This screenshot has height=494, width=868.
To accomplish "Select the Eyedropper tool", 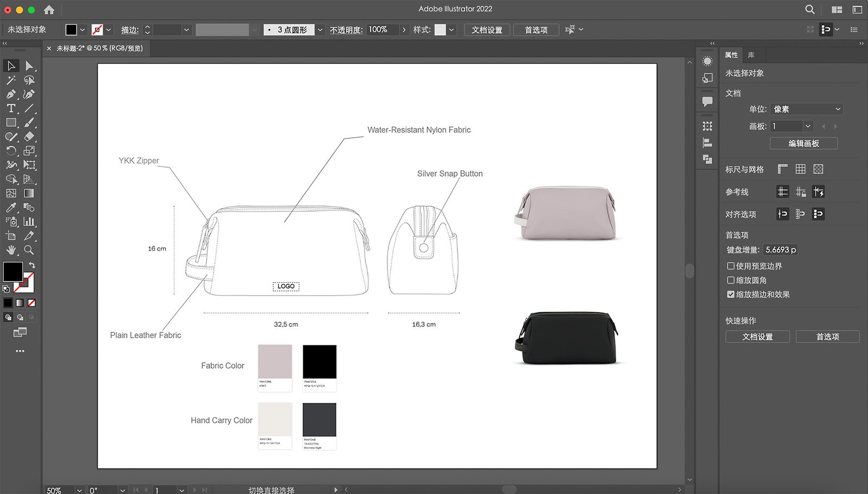I will click(x=11, y=207).
